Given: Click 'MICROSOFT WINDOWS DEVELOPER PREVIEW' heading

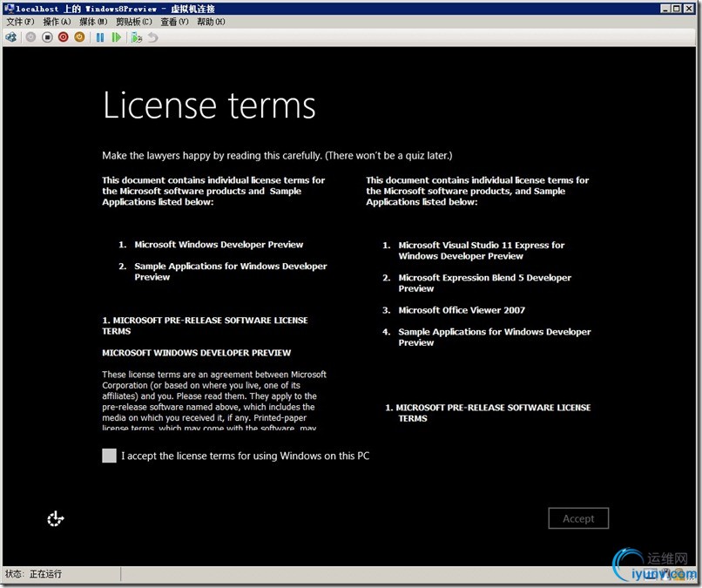Looking at the screenshot, I should pos(197,353).
